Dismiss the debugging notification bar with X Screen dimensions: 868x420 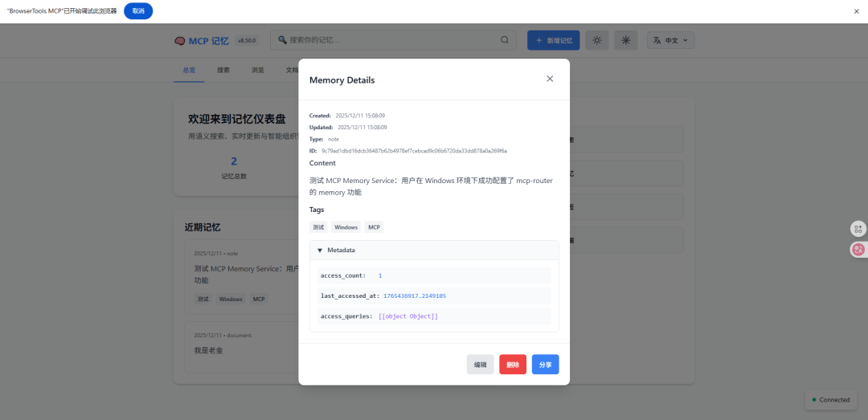click(x=856, y=11)
